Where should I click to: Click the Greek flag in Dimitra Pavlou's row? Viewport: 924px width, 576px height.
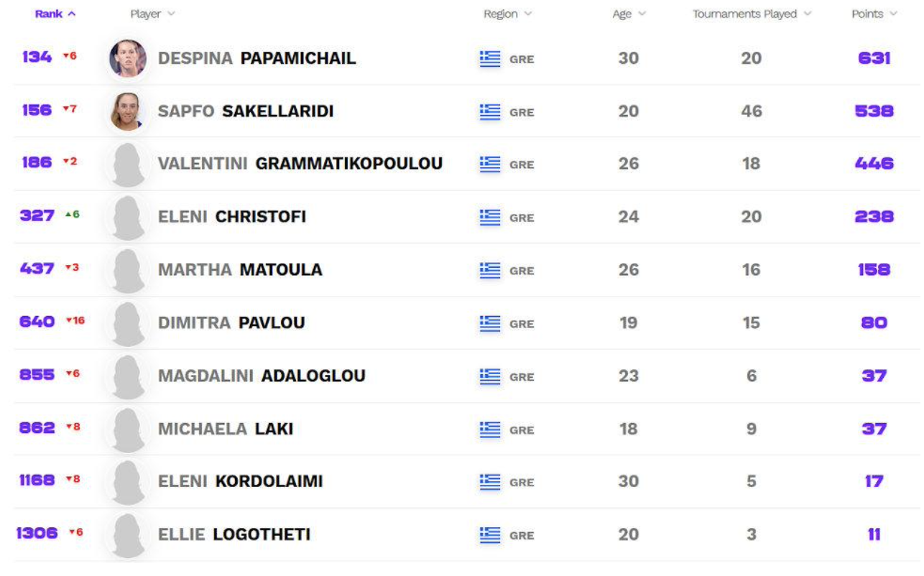[x=490, y=324]
